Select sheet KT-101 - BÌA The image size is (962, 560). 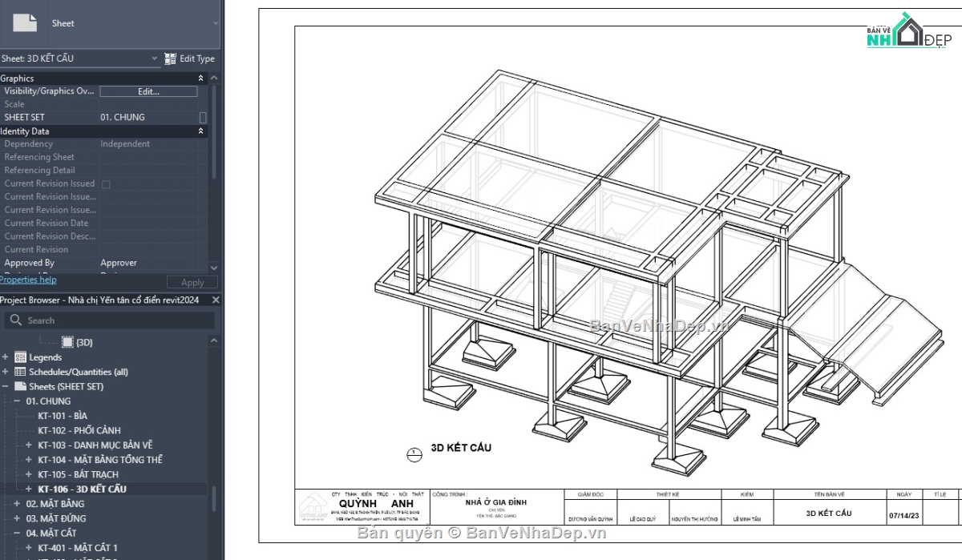point(63,416)
